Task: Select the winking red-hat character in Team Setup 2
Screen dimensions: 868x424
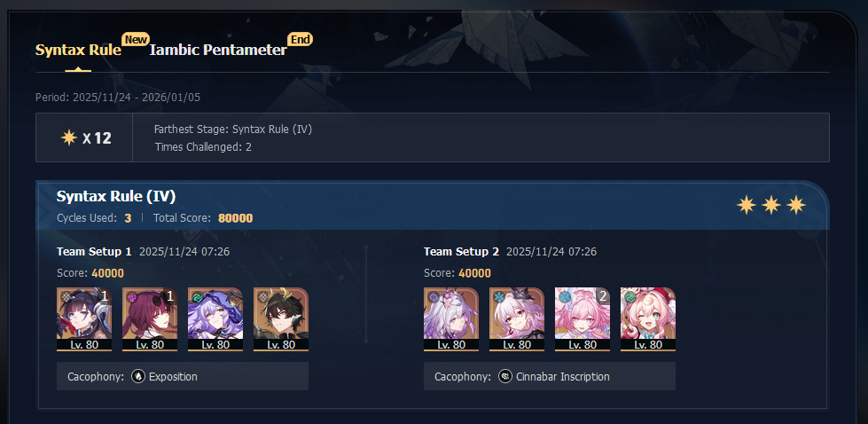Action: click(x=648, y=319)
